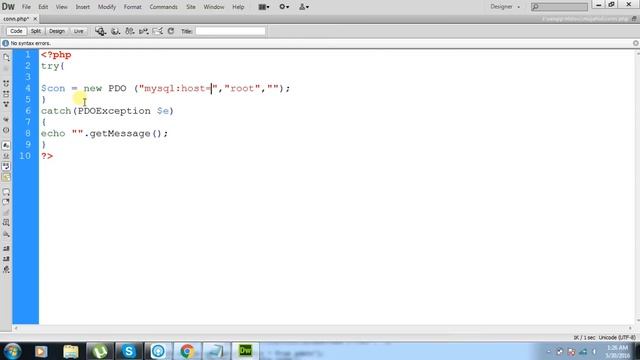
Task: Open the Windows Start button
Action: point(12,351)
